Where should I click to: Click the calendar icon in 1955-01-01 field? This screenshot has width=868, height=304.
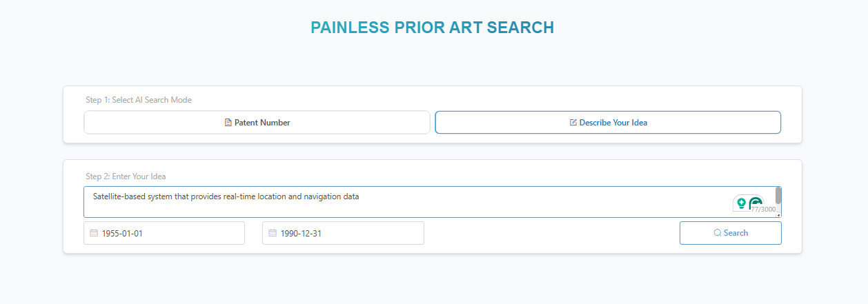[94, 233]
